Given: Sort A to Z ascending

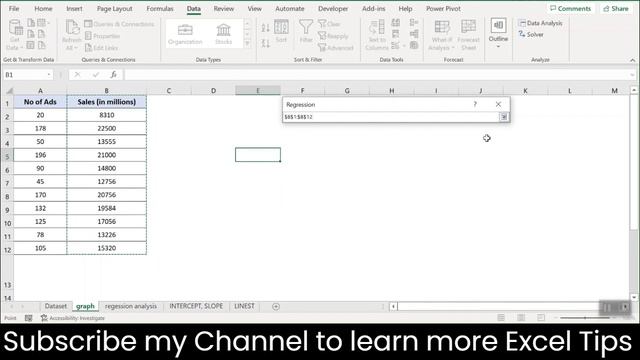Looking at the screenshot, I should click(266, 28).
